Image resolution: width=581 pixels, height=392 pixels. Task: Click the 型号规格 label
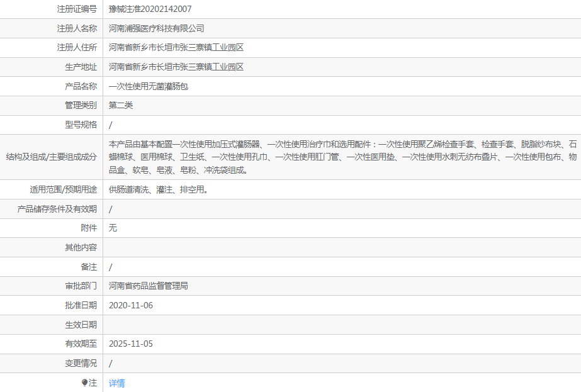point(81,125)
